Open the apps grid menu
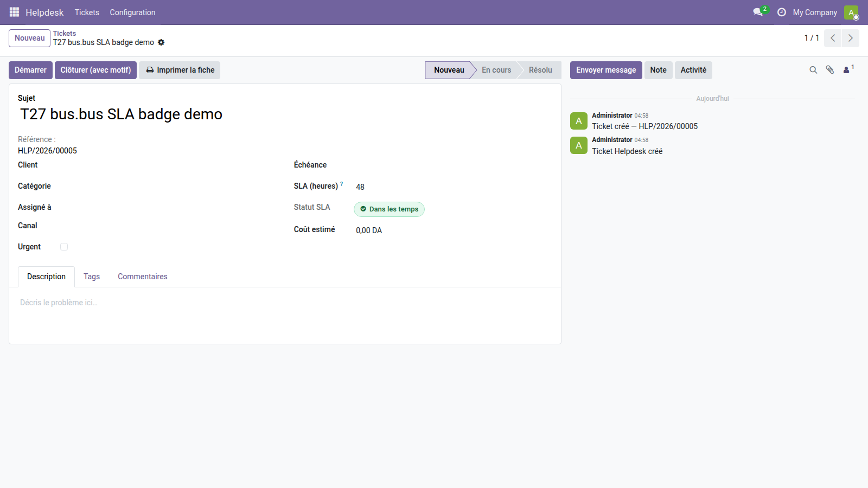The width and height of the screenshot is (868, 488). (14, 12)
